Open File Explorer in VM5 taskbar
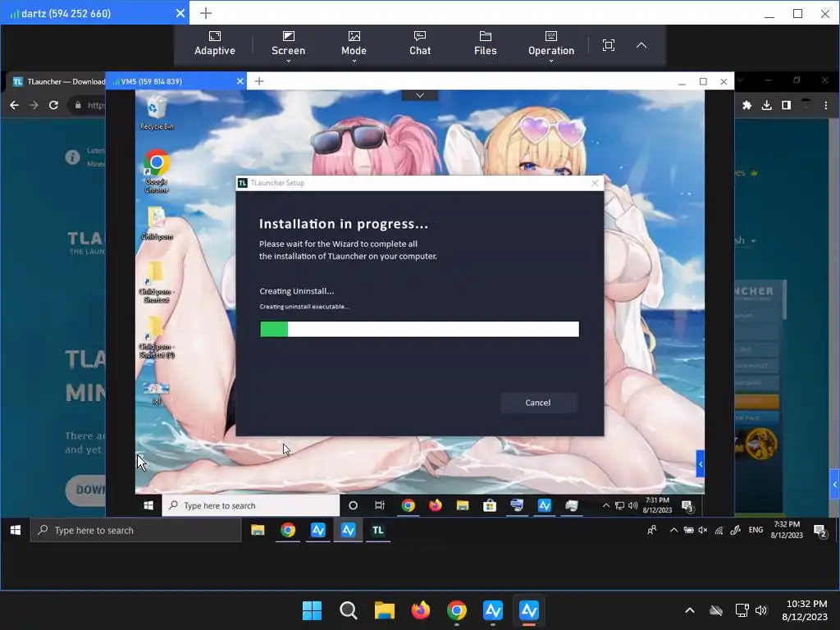The image size is (840, 630). (463, 505)
